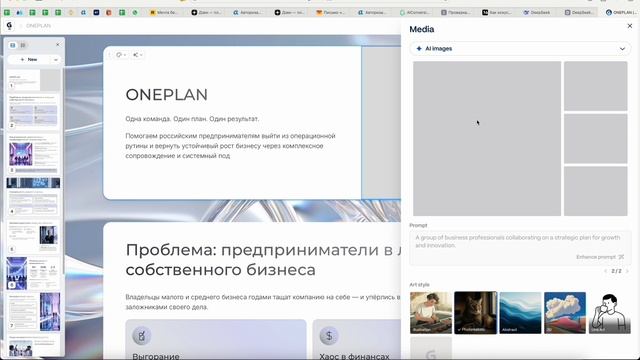
Task: Choose the Line Art style
Action: click(x=609, y=313)
